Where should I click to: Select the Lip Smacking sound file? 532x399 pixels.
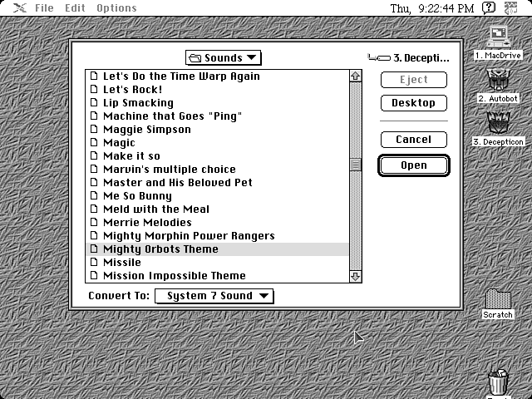217,103
